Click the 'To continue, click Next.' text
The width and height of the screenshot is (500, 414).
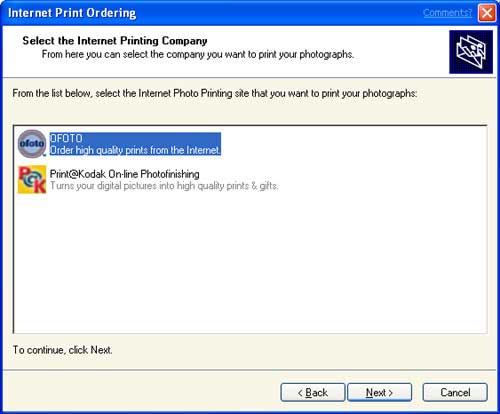pos(62,350)
